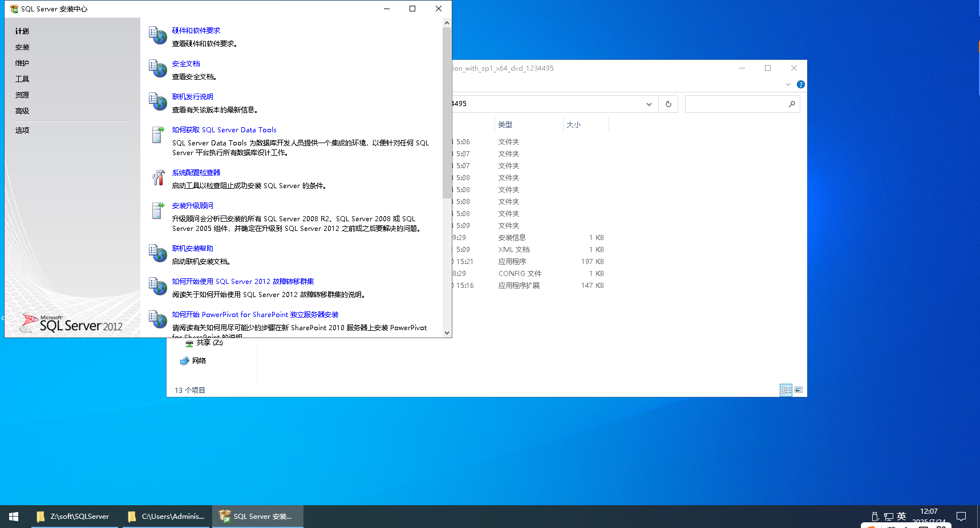Open the Windows Start menu
Screen dimensions: 980x528
pyautogui.click(x=14, y=517)
